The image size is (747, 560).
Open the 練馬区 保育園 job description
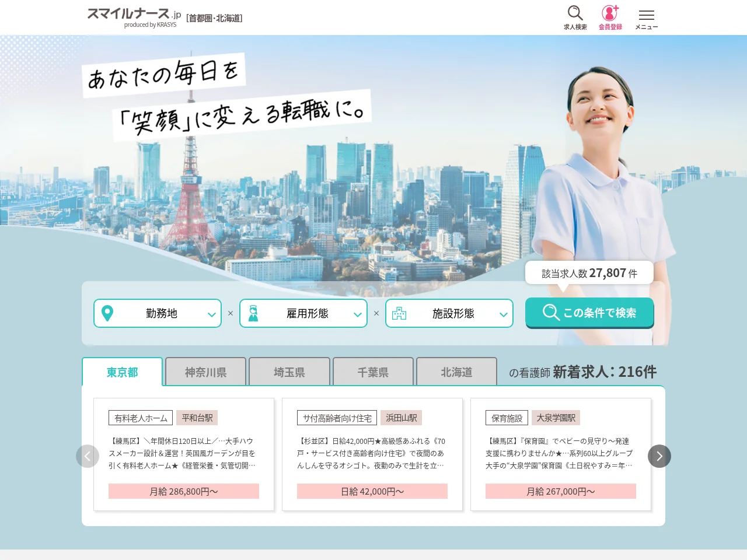click(x=559, y=453)
